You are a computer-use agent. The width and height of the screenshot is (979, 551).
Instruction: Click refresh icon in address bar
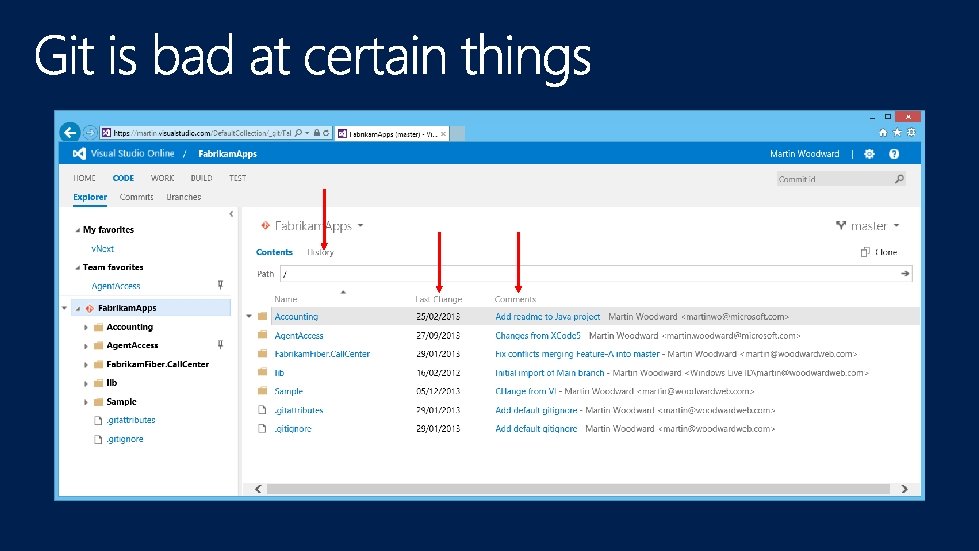326,133
